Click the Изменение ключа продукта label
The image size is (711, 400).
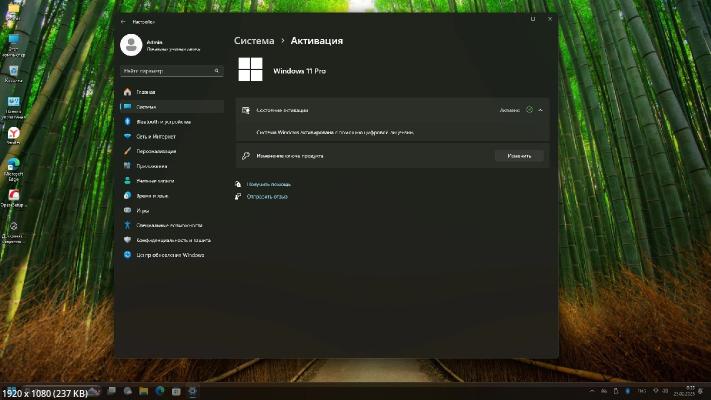(x=290, y=156)
